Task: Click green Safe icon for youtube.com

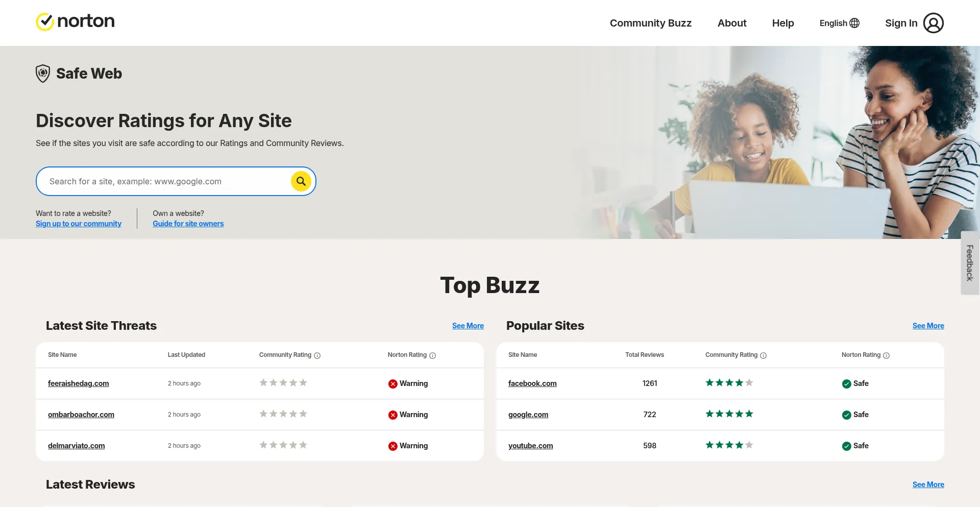Action: coord(846,446)
